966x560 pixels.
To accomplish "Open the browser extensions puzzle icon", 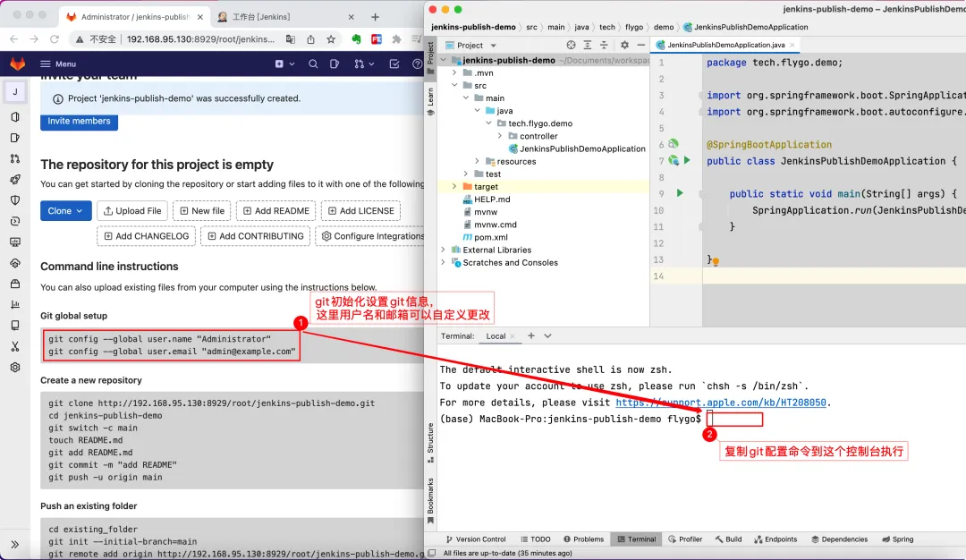I will click(x=397, y=39).
